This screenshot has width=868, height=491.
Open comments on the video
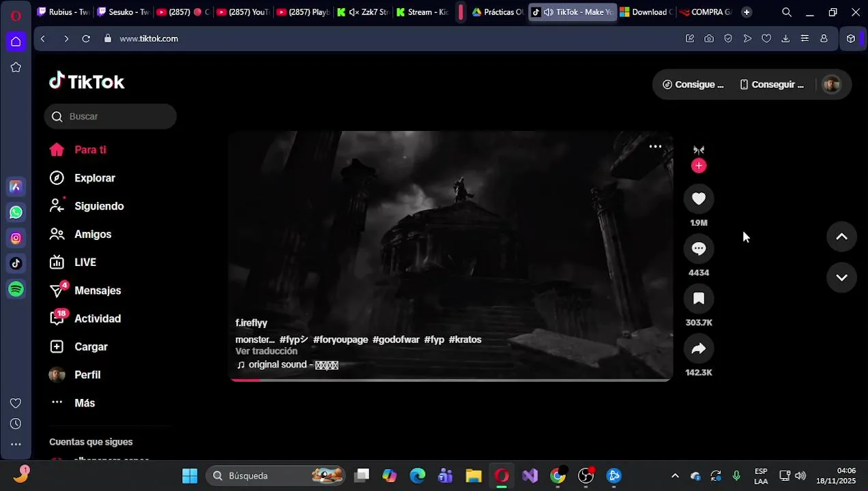tap(698, 249)
